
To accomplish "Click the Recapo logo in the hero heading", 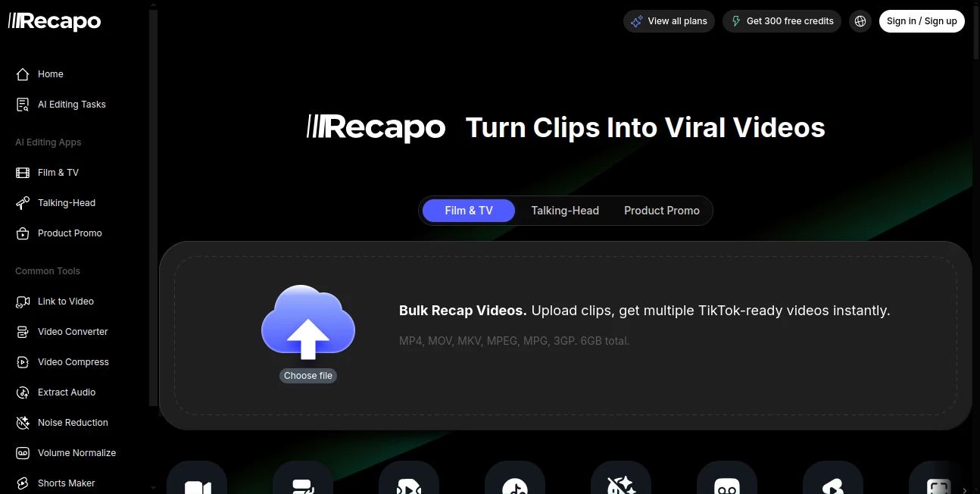I will click(x=376, y=127).
